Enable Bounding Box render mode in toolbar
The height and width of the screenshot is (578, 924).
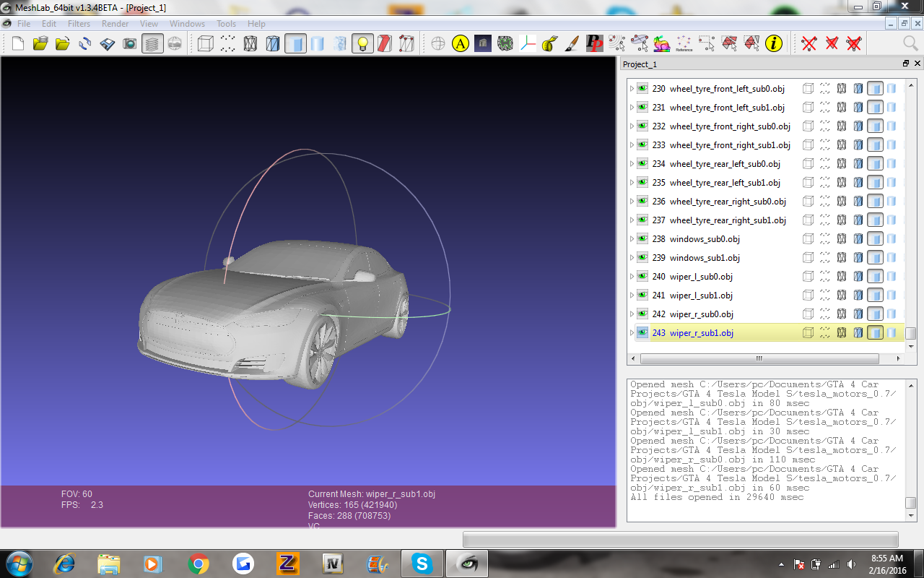205,44
